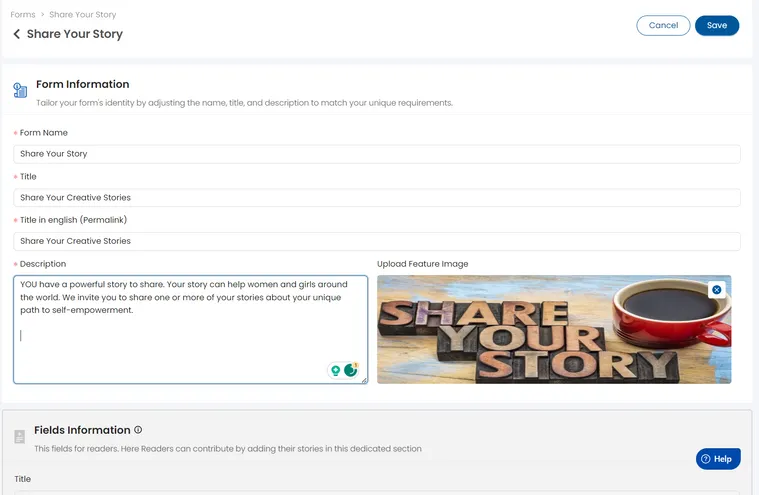Click the Fields Information document icon
The height and width of the screenshot is (495, 759).
coord(20,437)
